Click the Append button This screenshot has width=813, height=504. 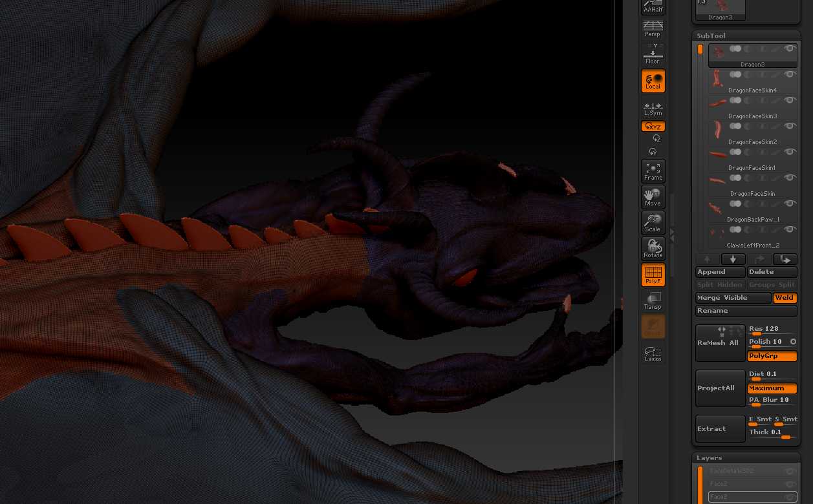coord(720,272)
